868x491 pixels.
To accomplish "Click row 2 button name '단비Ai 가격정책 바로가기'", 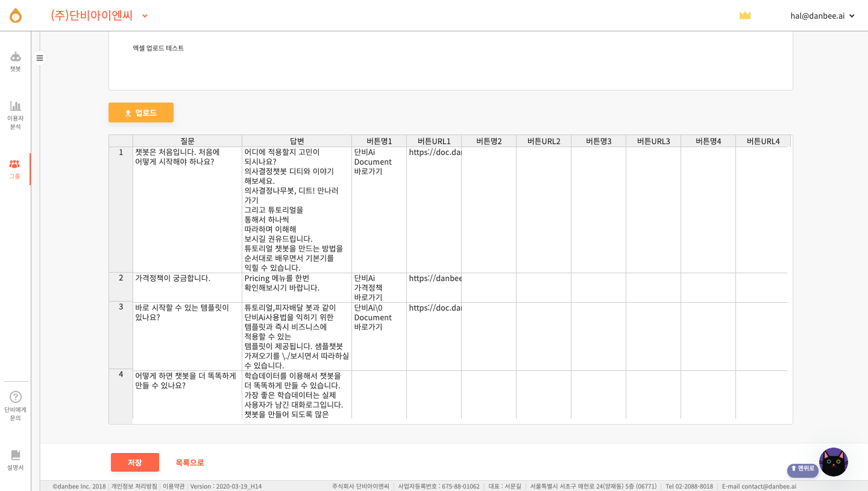I will pos(379,288).
